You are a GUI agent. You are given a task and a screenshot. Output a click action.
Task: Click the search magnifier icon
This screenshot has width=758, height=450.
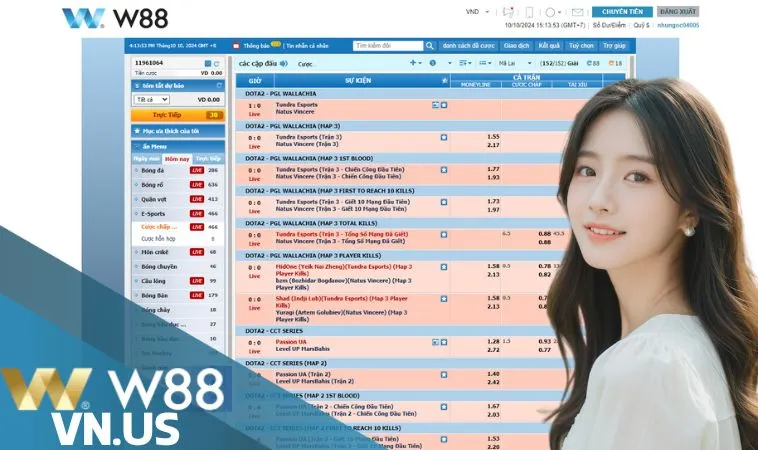[431, 46]
